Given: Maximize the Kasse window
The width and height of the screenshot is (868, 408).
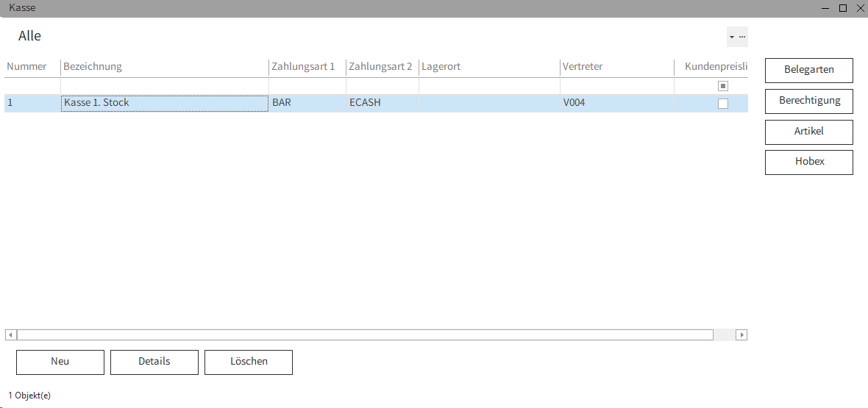Looking at the screenshot, I should pyautogui.click(x=843, y=8).
